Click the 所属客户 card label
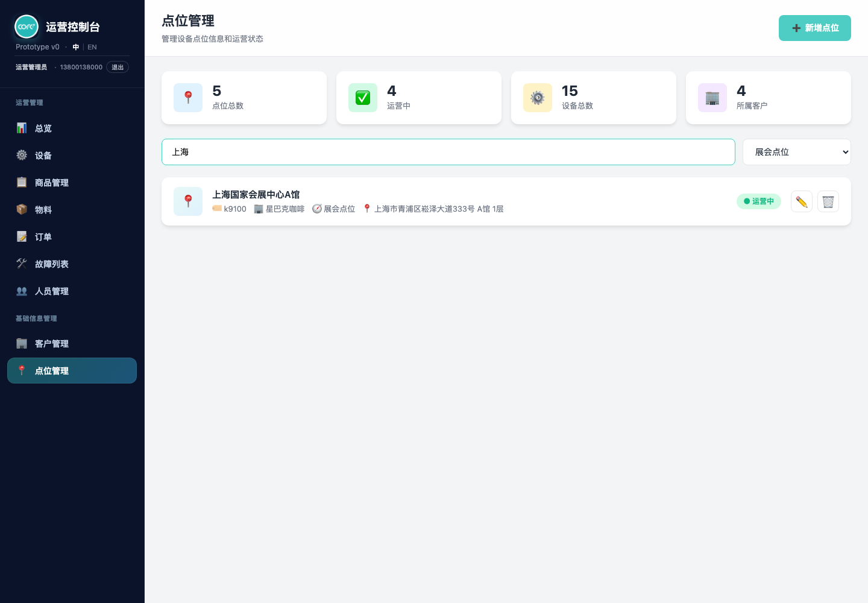The image size is (868, 603). point(752,106)
